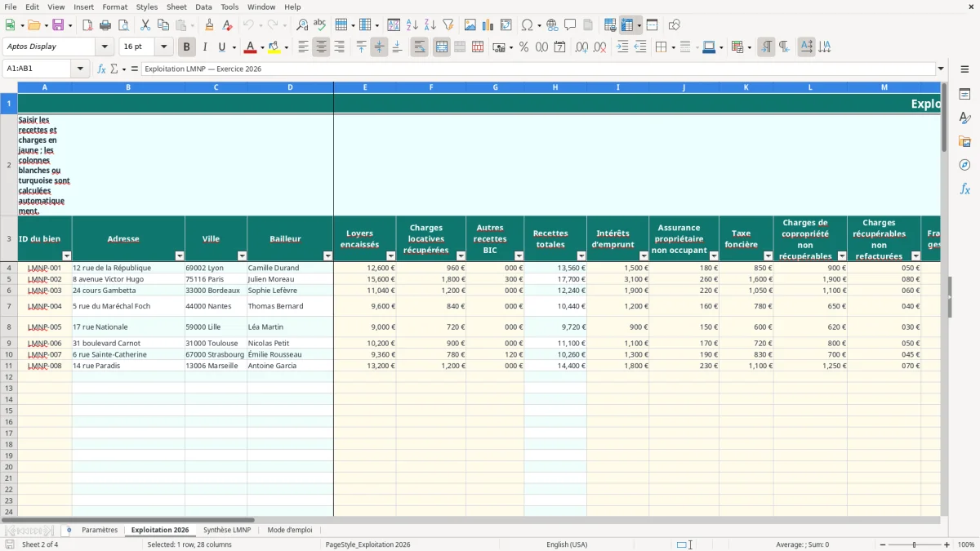
Task: Clear direct formatting
Action: click(x=227, y=25)
